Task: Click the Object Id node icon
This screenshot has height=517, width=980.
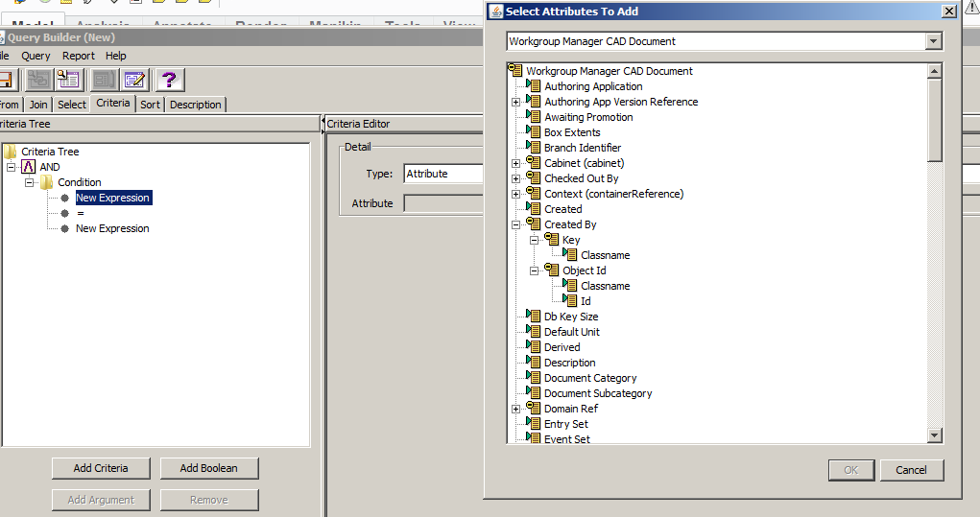Action: [x=551, y=270]
